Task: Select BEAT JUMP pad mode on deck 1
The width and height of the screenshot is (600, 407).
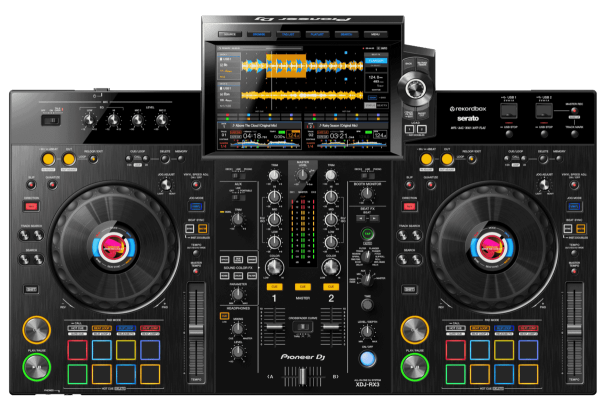Action: pos(150,328)
